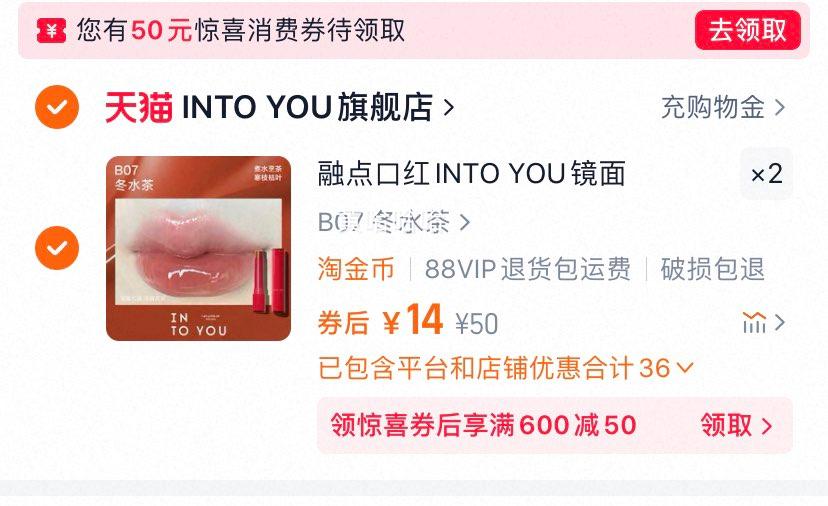
Task: Click the 破损包退 tag
Action: 712,269
